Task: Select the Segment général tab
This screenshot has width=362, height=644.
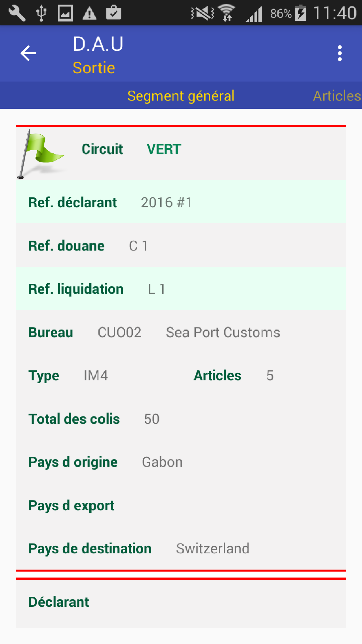Action: click(181, 96)
